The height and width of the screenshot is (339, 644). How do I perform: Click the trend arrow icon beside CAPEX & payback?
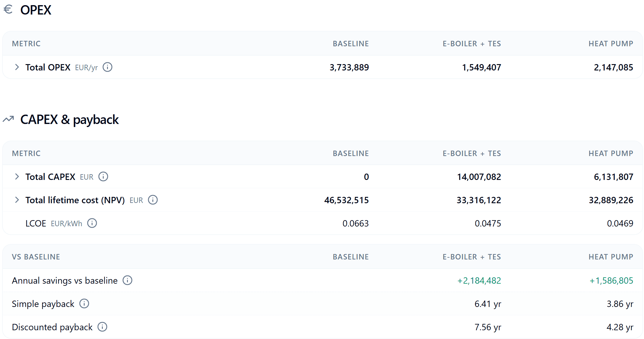tap(8, 119)
